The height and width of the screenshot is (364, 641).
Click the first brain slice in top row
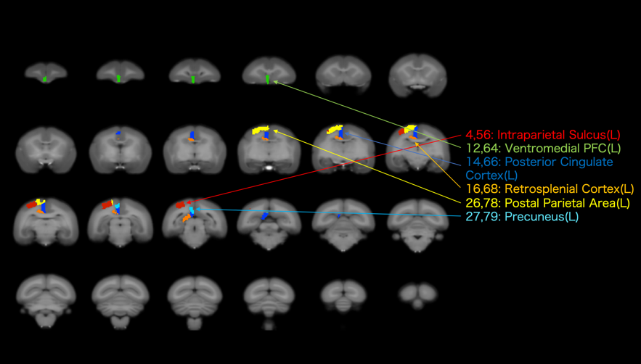[x=45, y=73]
